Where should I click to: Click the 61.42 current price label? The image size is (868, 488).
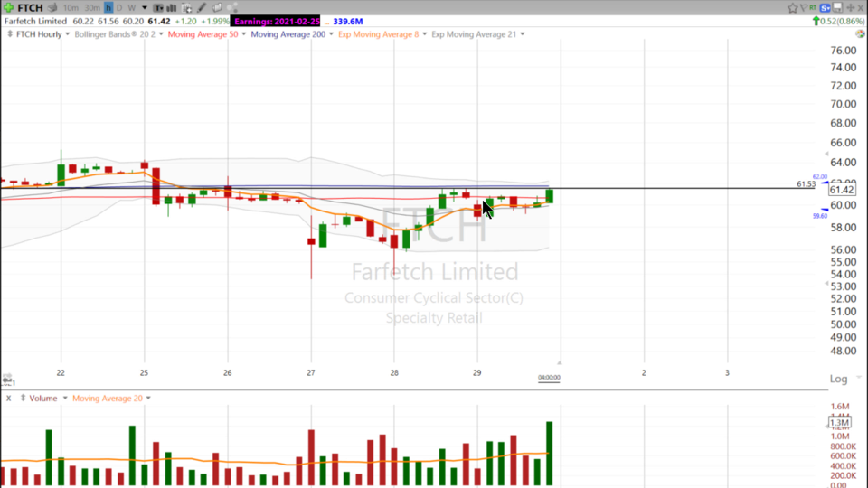[x=842, y=190]
